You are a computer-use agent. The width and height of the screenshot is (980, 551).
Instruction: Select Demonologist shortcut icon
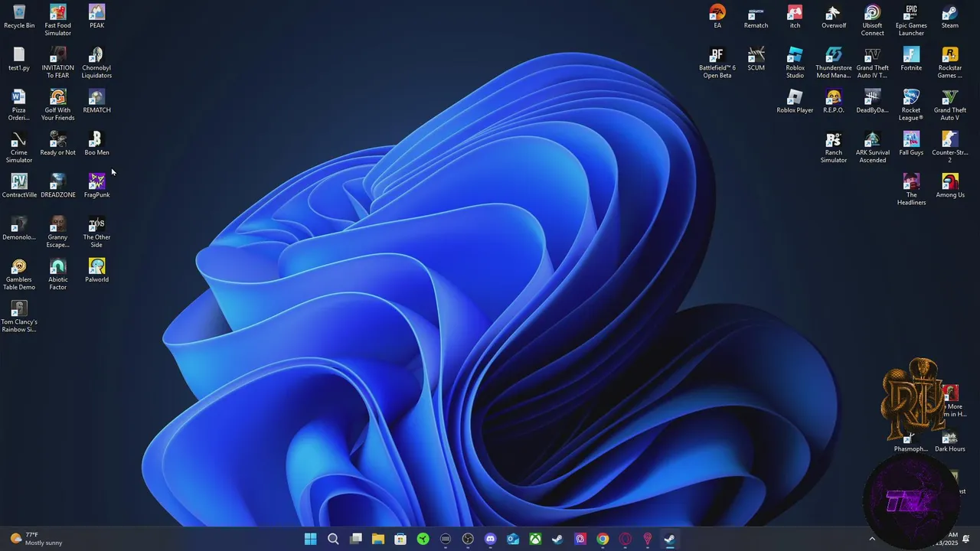[19, 228]
